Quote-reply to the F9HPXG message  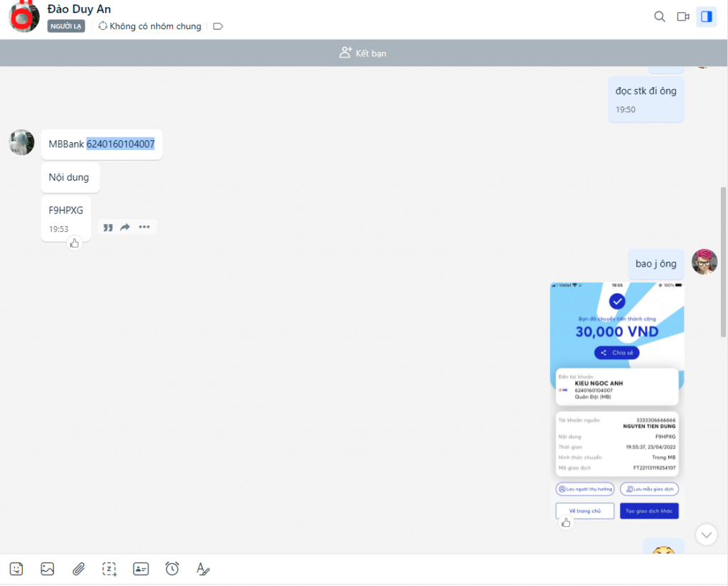pos(108,227)
